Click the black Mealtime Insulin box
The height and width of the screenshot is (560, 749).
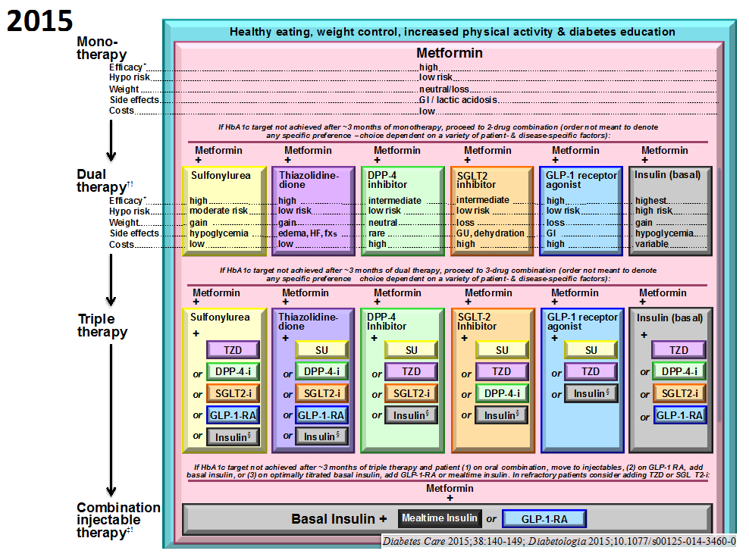click(440, 518)
